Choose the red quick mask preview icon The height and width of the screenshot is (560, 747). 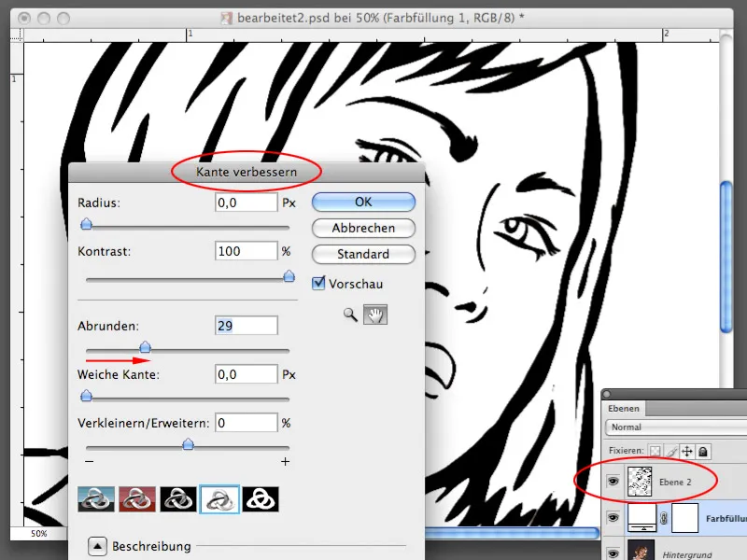[x=137, y=499]
